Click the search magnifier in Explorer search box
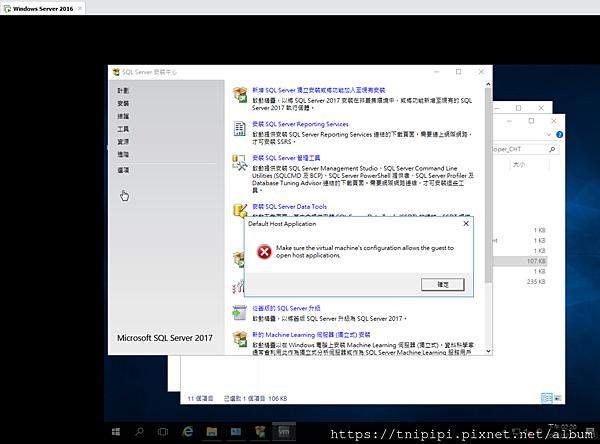The image size is (600, 444). point(552,149)
